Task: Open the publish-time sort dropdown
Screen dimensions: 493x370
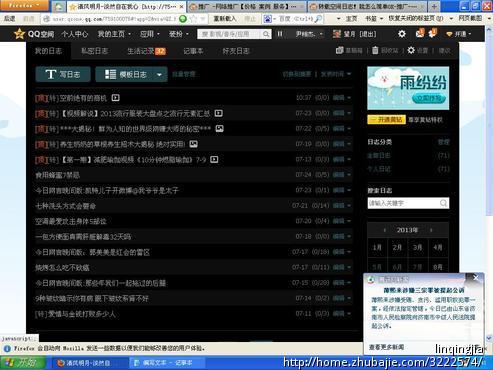Action: coord(336,74)
